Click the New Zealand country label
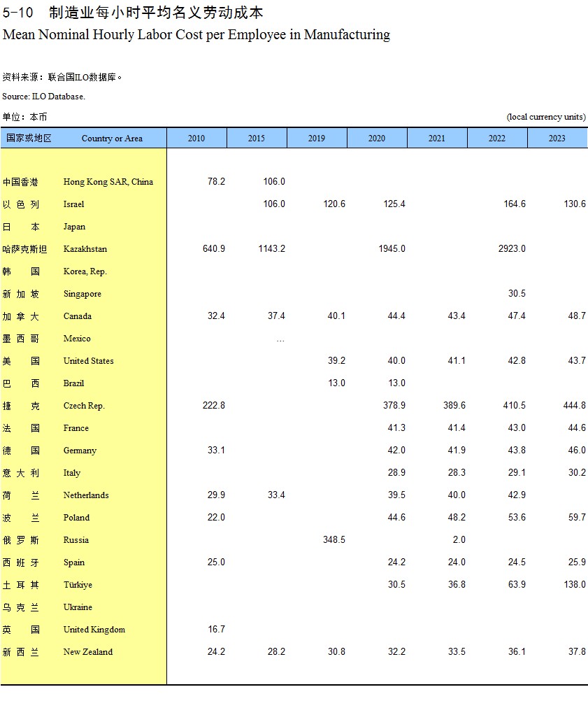The width and height of the screenshot is (588, 708). pyautogui.click(x=87, y=652)
